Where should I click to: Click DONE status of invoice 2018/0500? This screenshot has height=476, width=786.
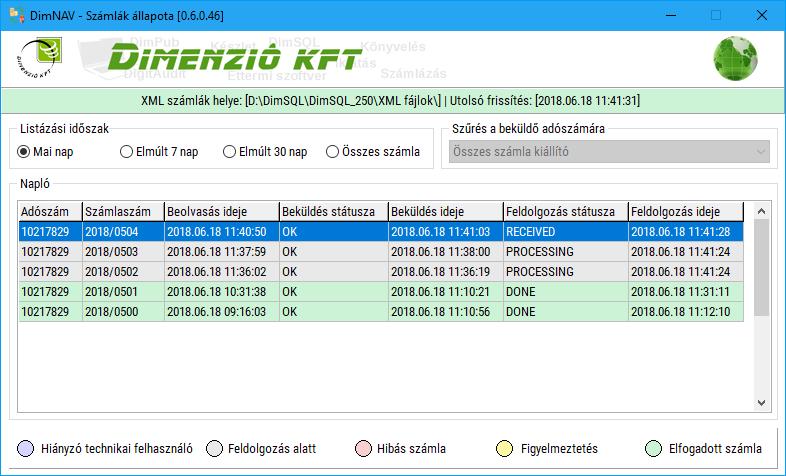[x=565, y=312]
